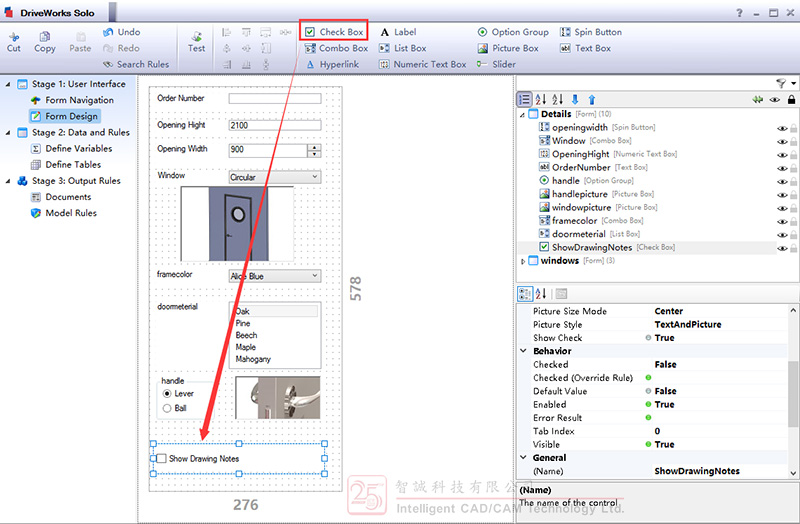Image resolution: width=800 pixels, height=524 pixels.
Task: Open the help question mark
Action: click(x=739, y=13)
